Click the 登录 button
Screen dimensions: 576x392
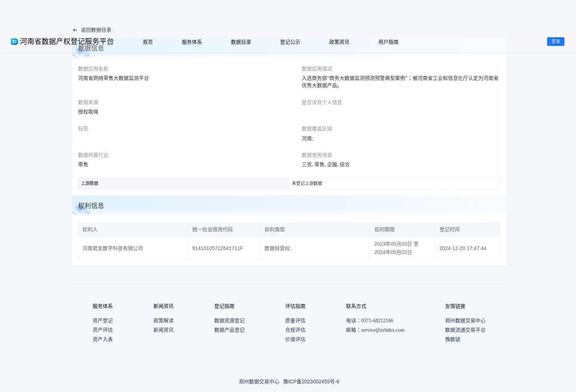tap(556, 42)
